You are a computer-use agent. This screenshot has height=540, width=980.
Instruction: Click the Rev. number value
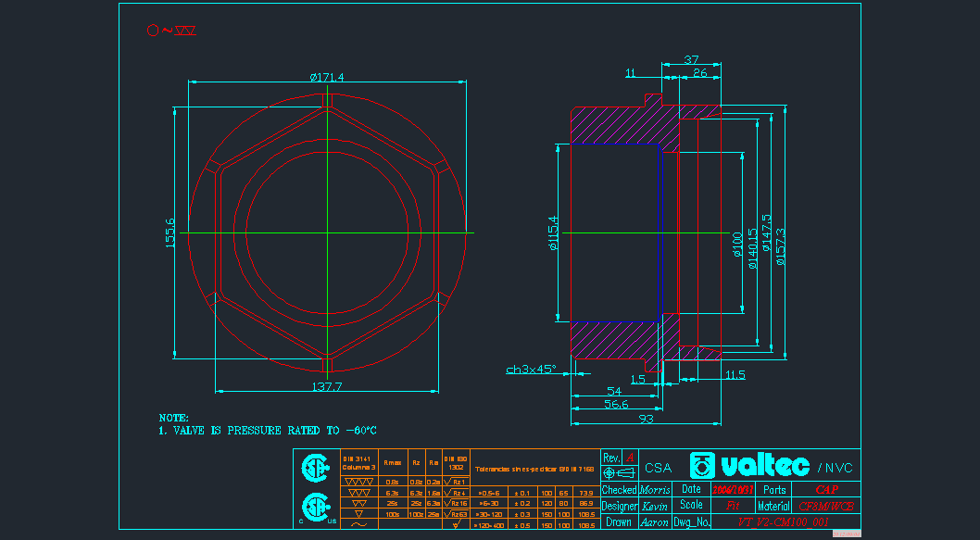pos(631,457)
